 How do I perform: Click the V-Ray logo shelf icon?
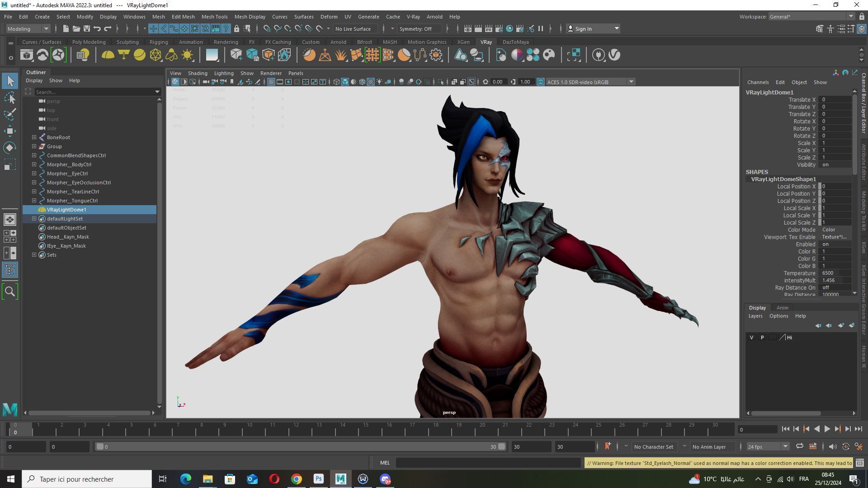click(614, 55)
